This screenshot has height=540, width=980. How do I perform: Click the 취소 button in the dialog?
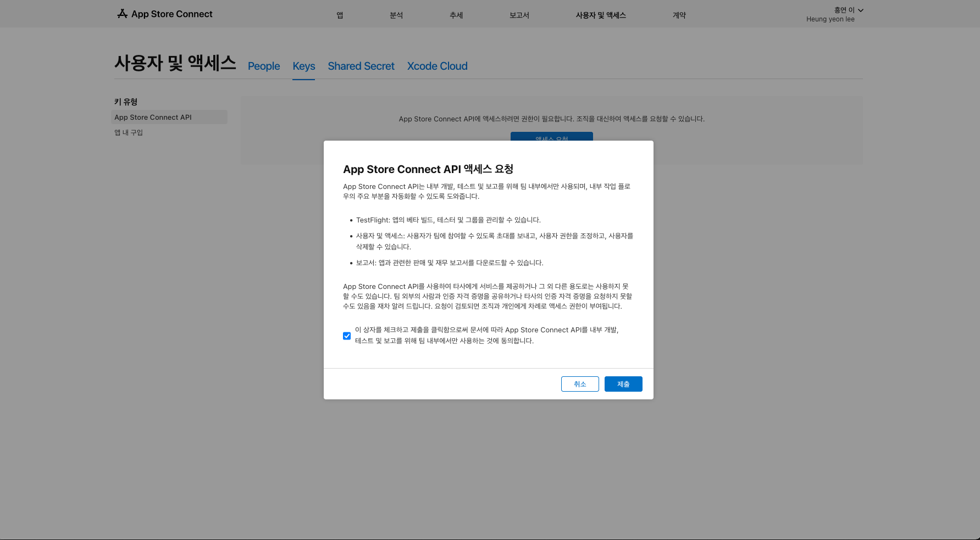point(580,384)
